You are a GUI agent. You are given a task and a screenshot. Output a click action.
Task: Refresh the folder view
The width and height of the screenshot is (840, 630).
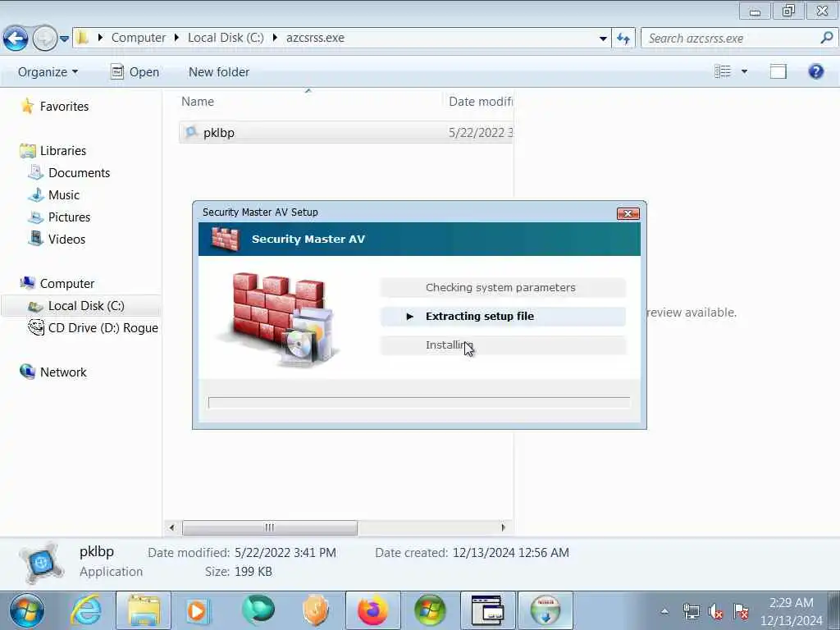[623, 38]
